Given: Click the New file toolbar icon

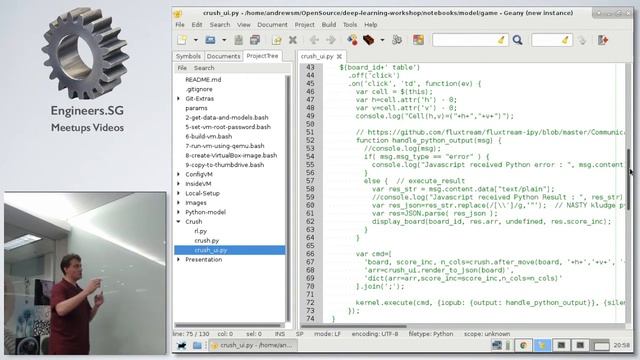Looking at the screenshot, I should pos(182,40).
